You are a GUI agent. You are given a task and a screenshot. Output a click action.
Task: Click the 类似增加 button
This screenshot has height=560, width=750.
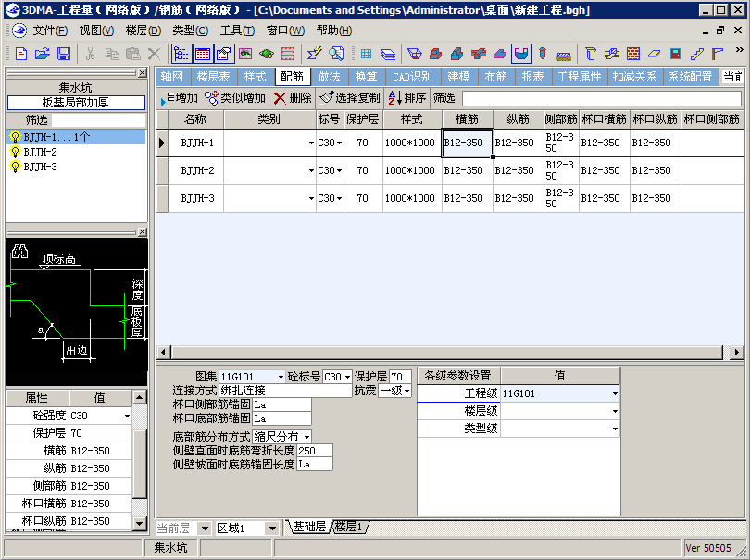pos(235,98)
